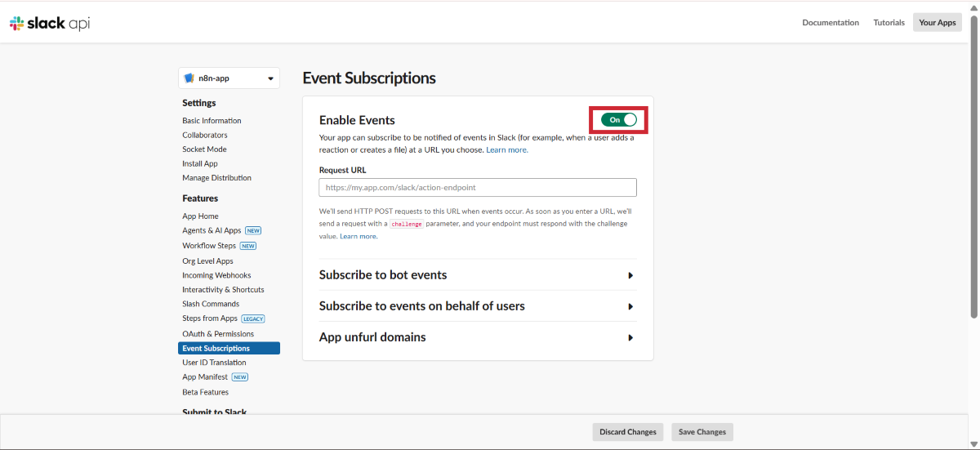Screen dimensions: 980x450
Task: Expand the Subscribe to bot events section
Action: [478, 275]
